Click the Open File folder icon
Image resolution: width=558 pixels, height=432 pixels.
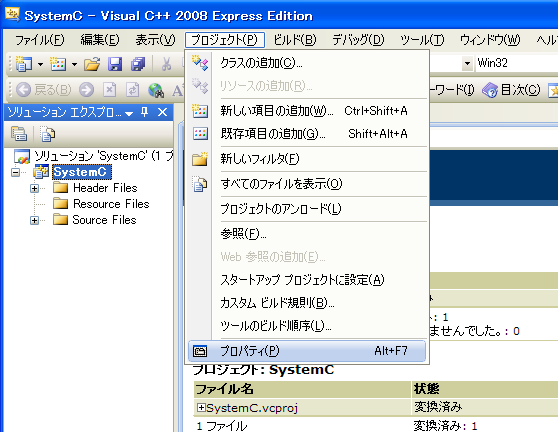pyautogui.click(x=92, y=64)
